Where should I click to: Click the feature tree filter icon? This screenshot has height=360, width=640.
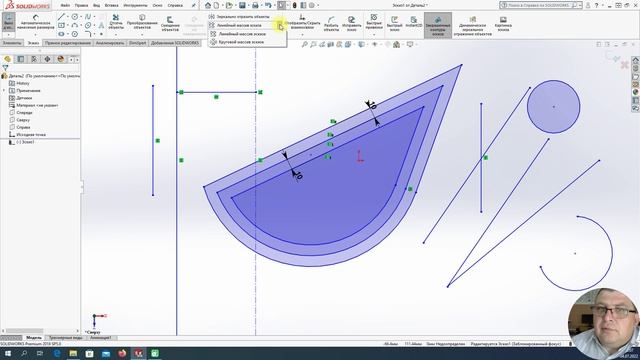(5, 68)
